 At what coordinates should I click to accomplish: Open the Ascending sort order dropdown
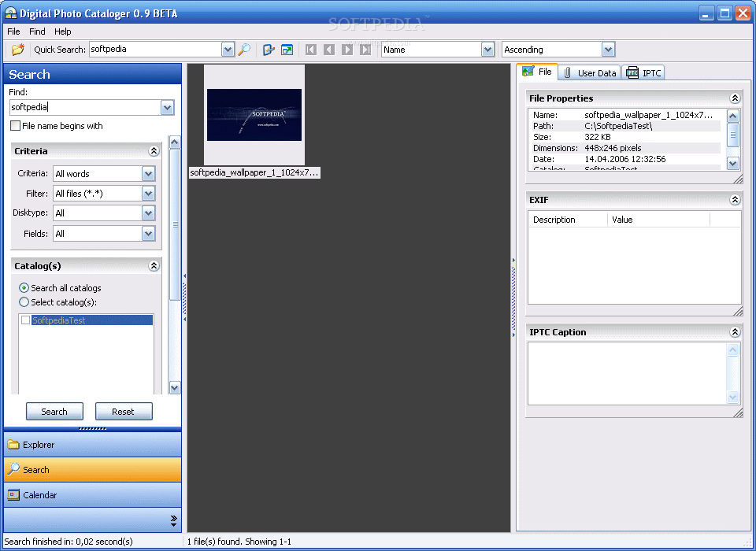608,49
